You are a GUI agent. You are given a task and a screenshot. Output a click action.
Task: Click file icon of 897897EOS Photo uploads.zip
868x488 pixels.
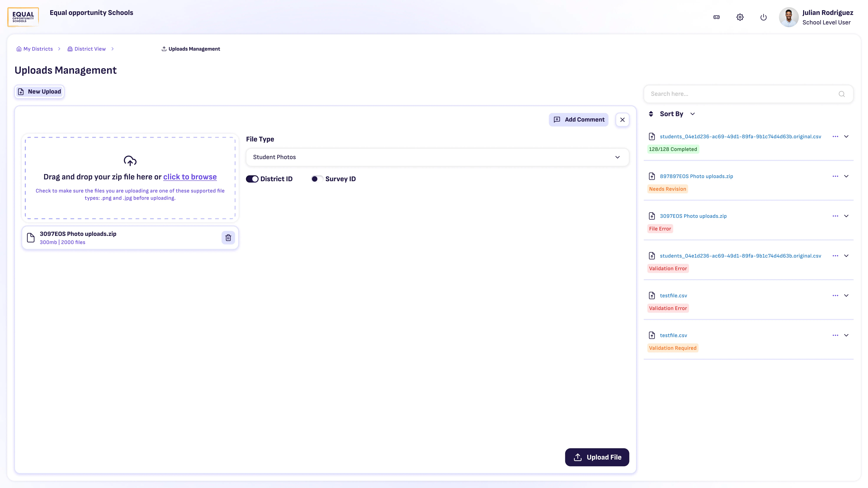pyautogui.click(x=652, y=176)
